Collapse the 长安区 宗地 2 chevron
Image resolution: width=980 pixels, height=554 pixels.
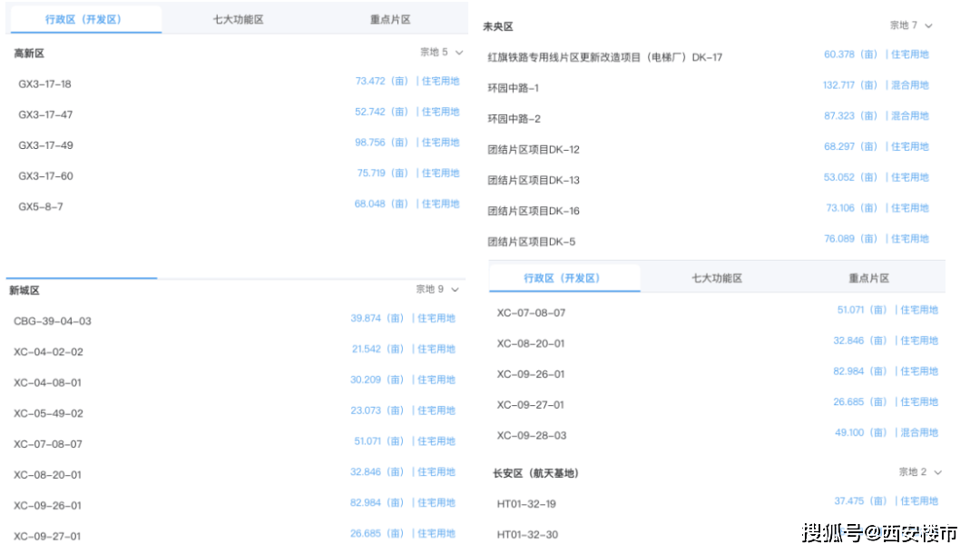point(937,472)
